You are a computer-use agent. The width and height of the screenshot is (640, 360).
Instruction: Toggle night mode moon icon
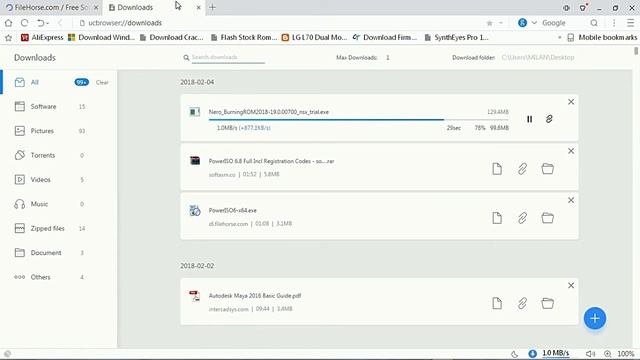pyautogui.click(x=514, y=354)
